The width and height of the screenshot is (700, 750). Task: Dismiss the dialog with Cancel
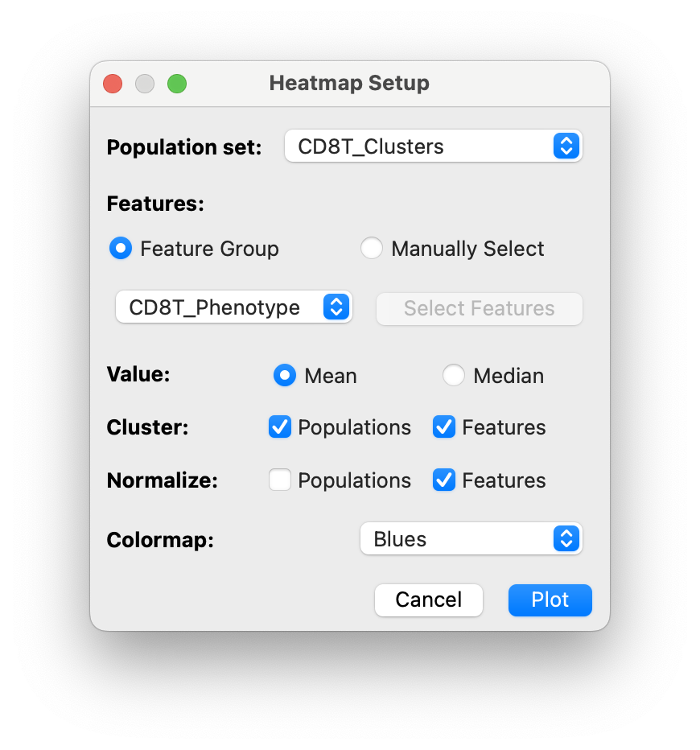[428, 600]
